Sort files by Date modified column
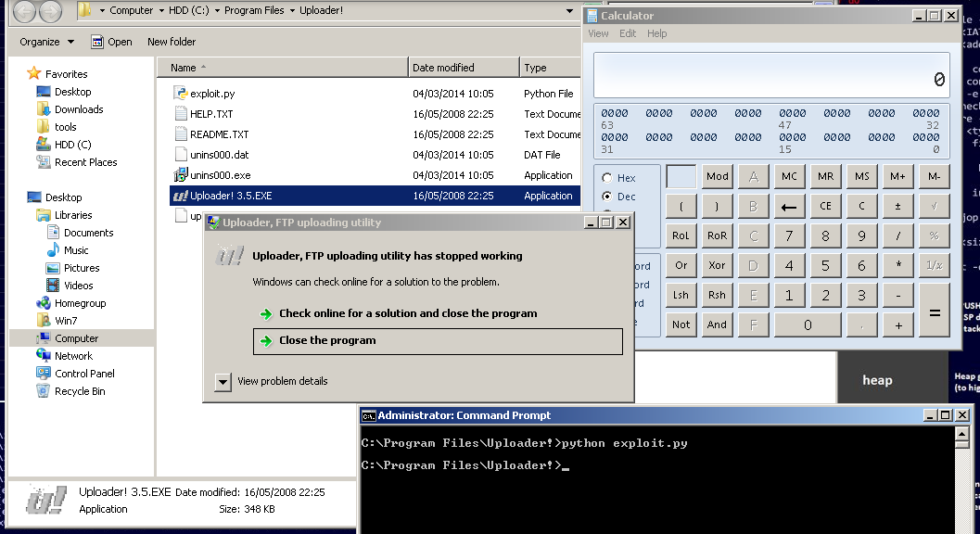 coord(464,68)
